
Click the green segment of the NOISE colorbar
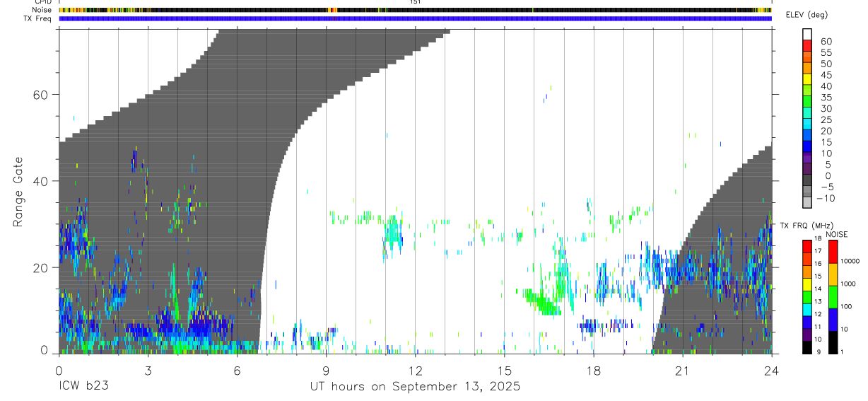click(x=833, y=296)
